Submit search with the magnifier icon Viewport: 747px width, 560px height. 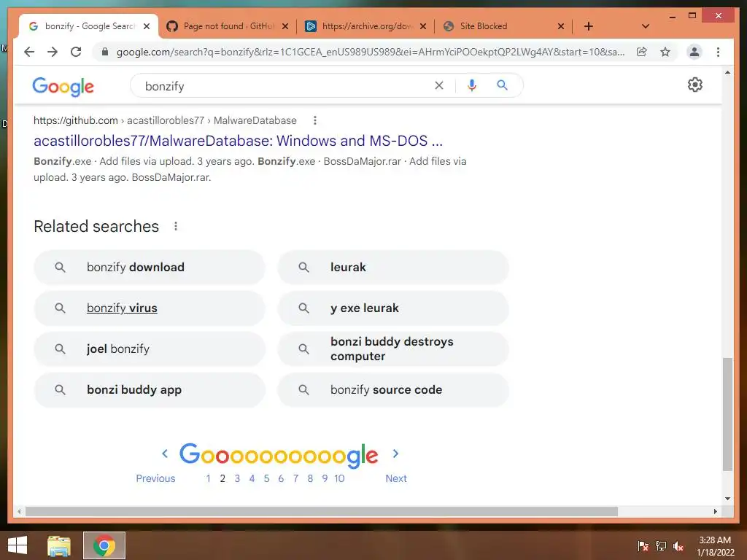click(502, 85)
